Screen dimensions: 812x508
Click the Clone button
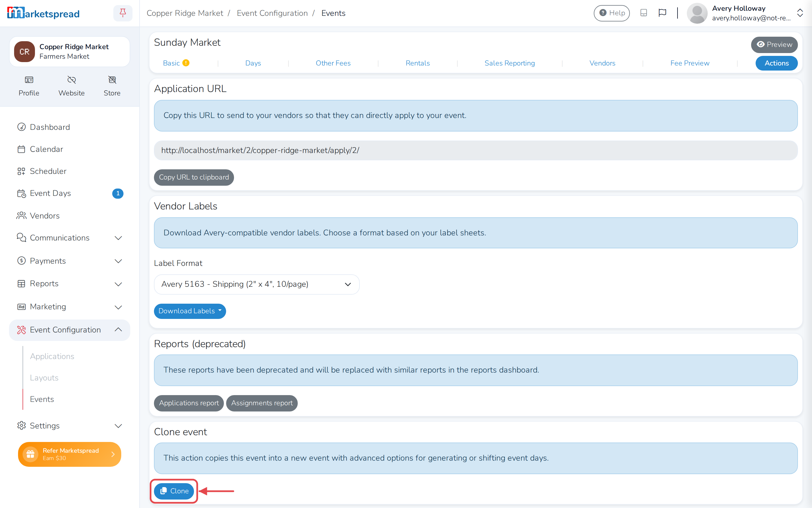174,491
